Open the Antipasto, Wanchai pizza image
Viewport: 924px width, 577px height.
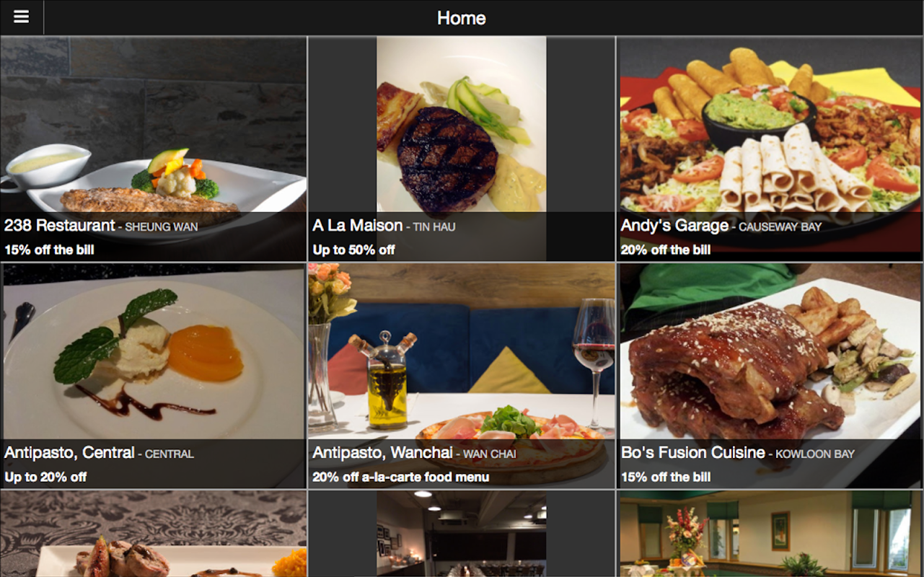(x=462, y=376)
